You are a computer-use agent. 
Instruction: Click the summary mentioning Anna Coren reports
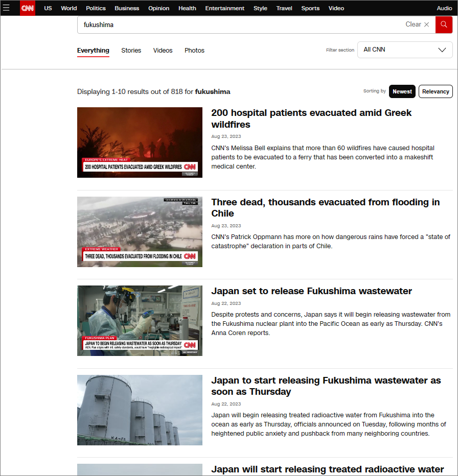(331, 324)
